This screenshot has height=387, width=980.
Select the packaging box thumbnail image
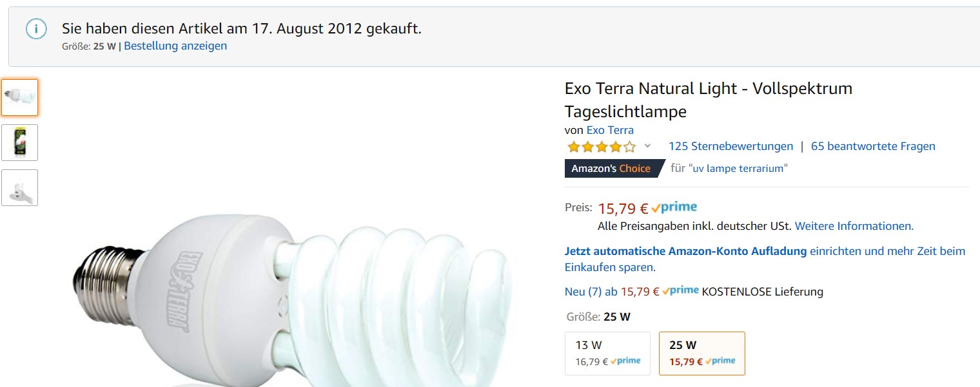[19, 142]
